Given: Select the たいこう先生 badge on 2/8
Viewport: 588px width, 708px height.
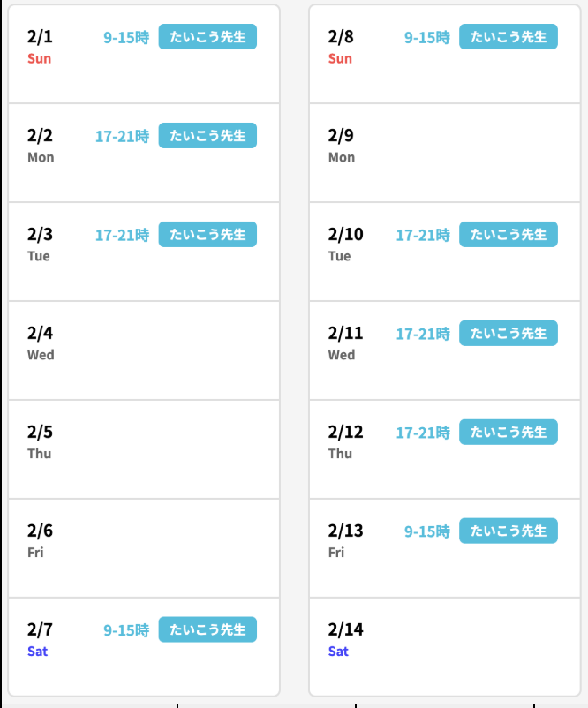Looking at the screenshot, I should (x=509, y=37).
